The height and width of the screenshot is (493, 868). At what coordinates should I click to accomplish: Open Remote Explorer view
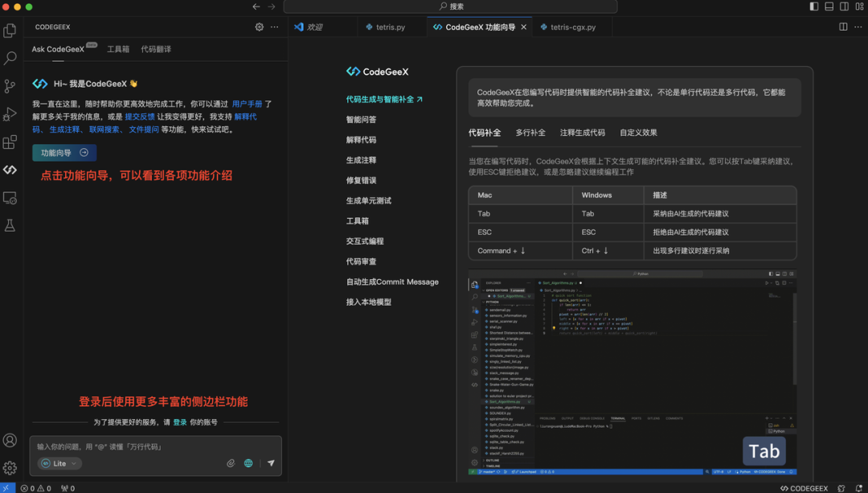click(10, 198)
